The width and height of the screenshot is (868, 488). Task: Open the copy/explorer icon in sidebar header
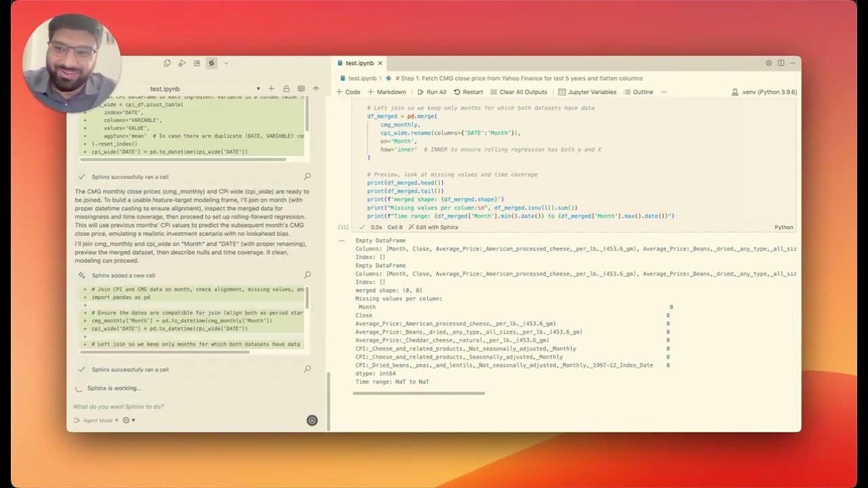[167, 63]
